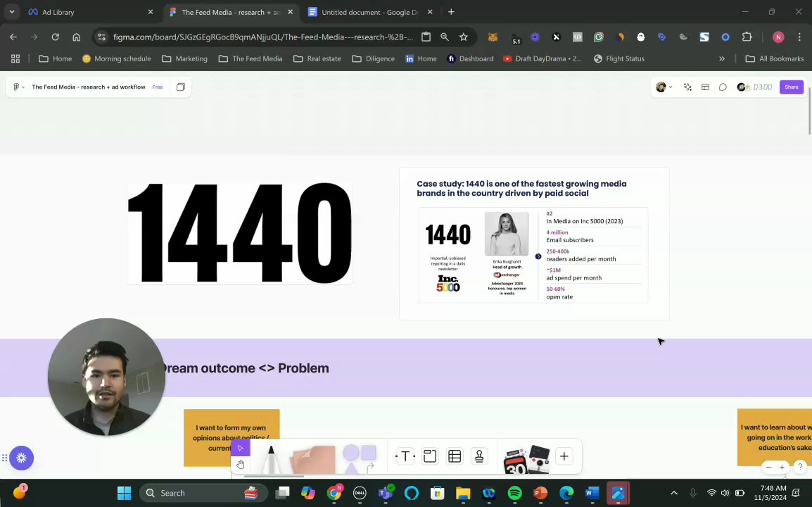Click the Figma URL address bar
Viewport: 812px width, 507px height.
(x=263, y=37)
